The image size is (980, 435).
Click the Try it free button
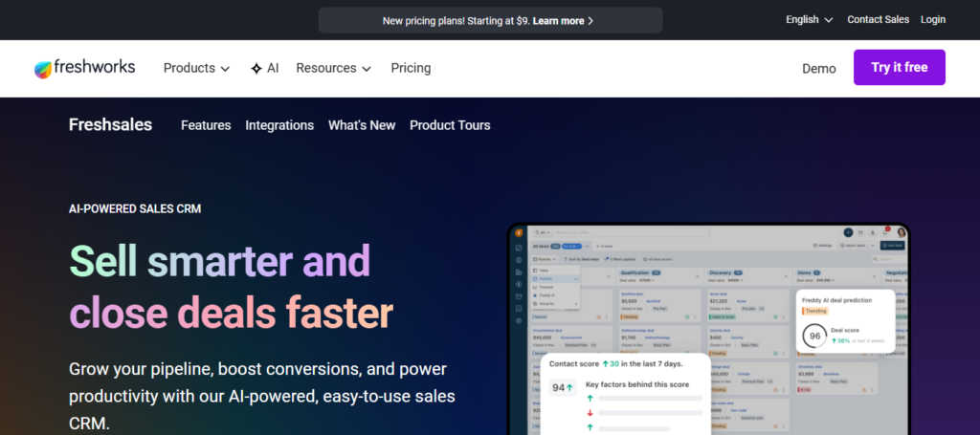(x=900, y=68)
